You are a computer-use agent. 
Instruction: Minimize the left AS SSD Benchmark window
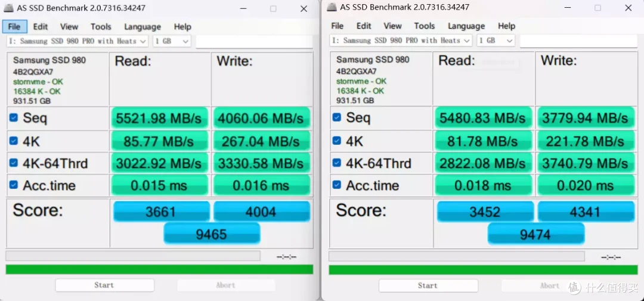click(x=243, y=8)
